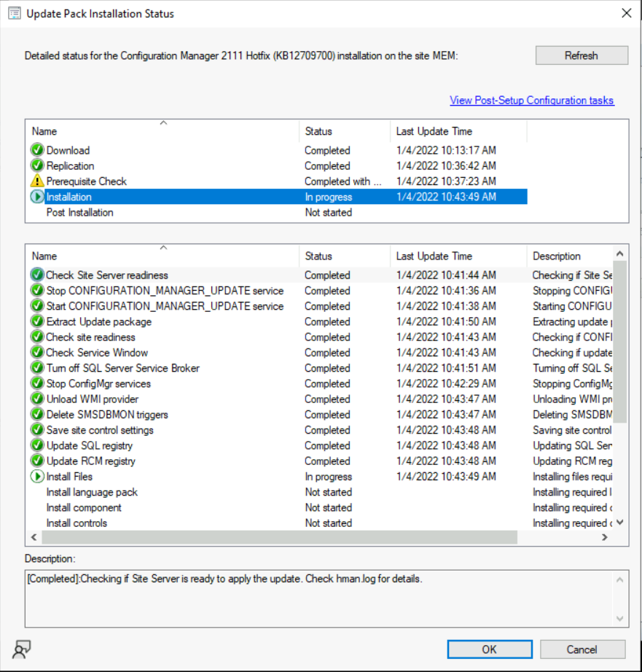Click the Refresh button
This screenshot has width=642, height=672.
pos(582,55)
